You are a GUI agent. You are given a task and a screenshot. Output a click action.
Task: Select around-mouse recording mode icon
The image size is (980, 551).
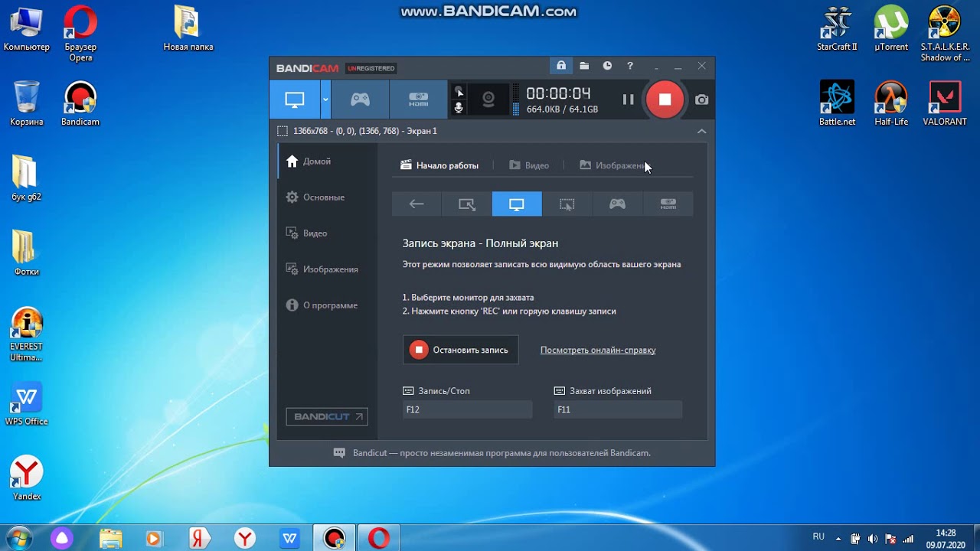pos(567,204)
